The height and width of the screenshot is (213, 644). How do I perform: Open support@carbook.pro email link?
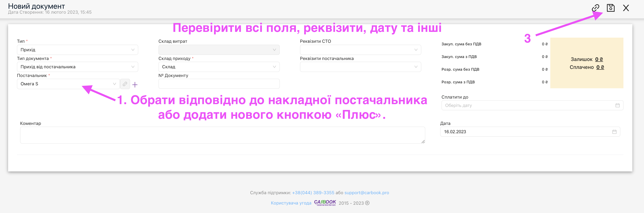tap(366, 192)
